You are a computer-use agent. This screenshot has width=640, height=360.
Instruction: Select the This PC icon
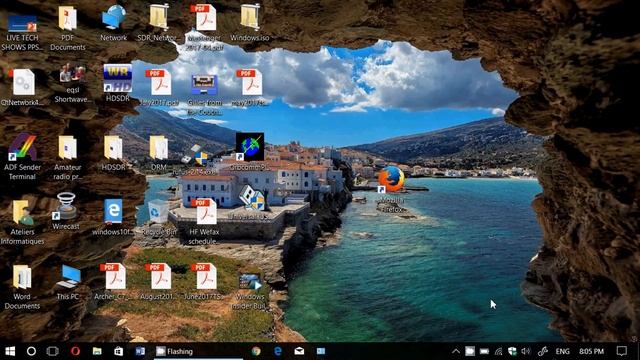point(68,282)
